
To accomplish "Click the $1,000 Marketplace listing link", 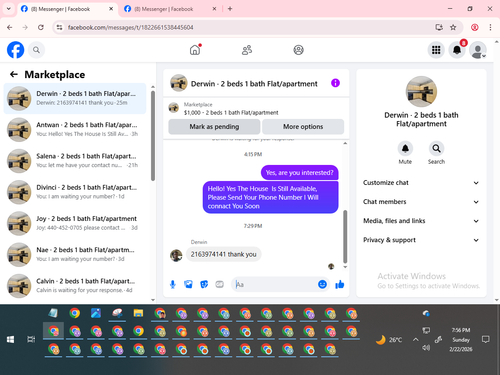I will [231, 113].
